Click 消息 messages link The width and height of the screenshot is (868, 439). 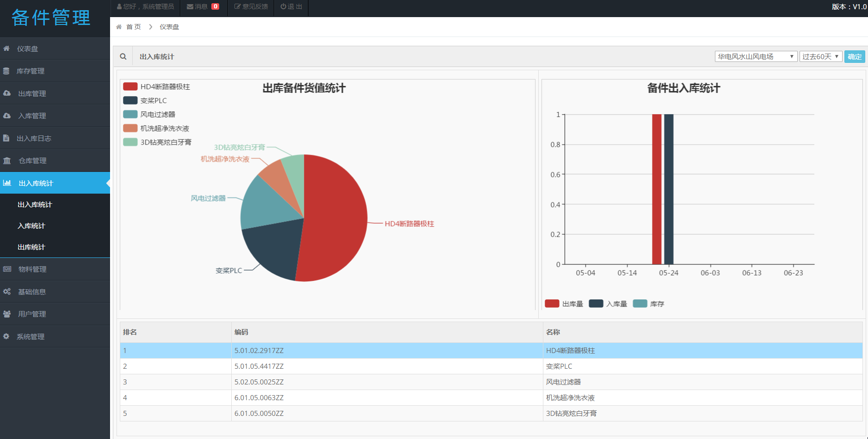tap(201, 6)
